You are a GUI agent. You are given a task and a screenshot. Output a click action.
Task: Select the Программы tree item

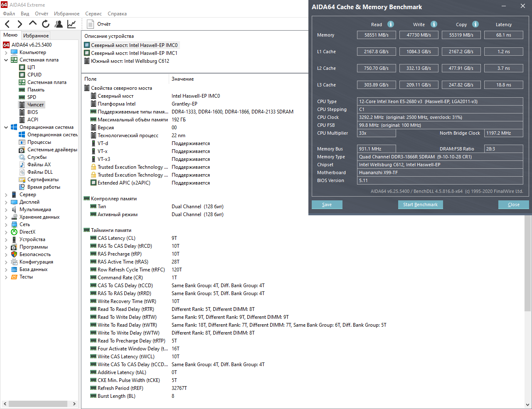pos(29,247)
